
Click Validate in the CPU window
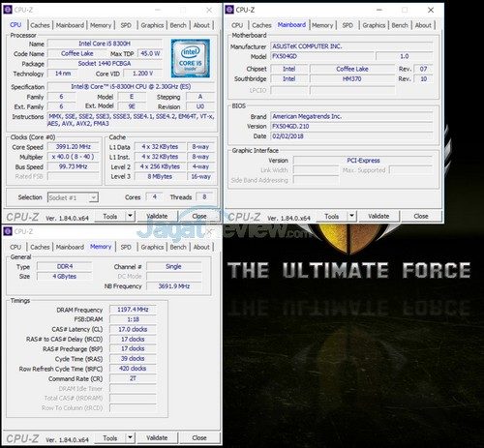pyautogui.click(x=157, y=216)
